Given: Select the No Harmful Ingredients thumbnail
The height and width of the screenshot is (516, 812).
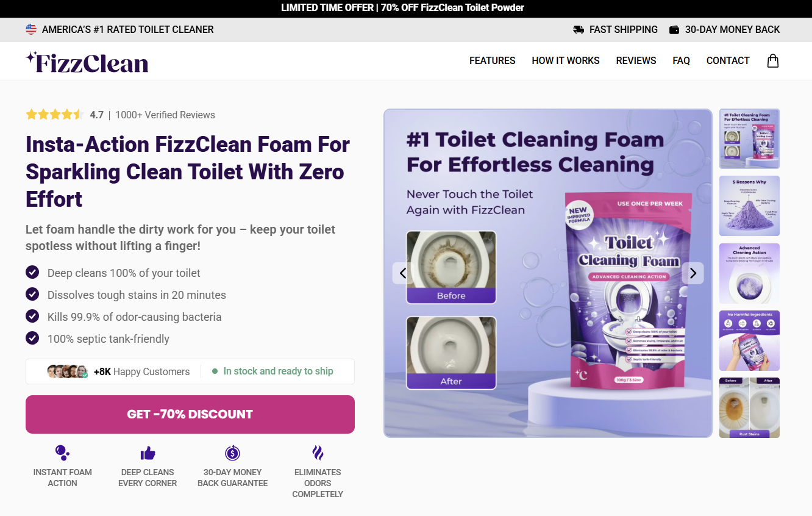Looking at the screenshot, I should click(749, 340).
